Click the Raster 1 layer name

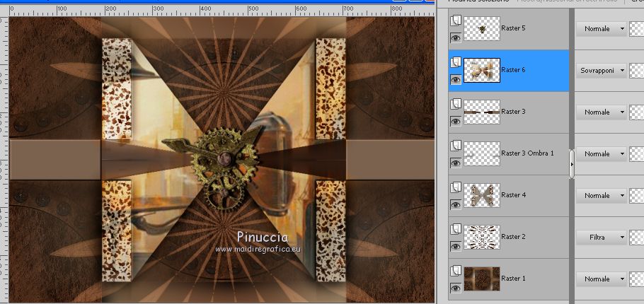(x=513, y=278)
